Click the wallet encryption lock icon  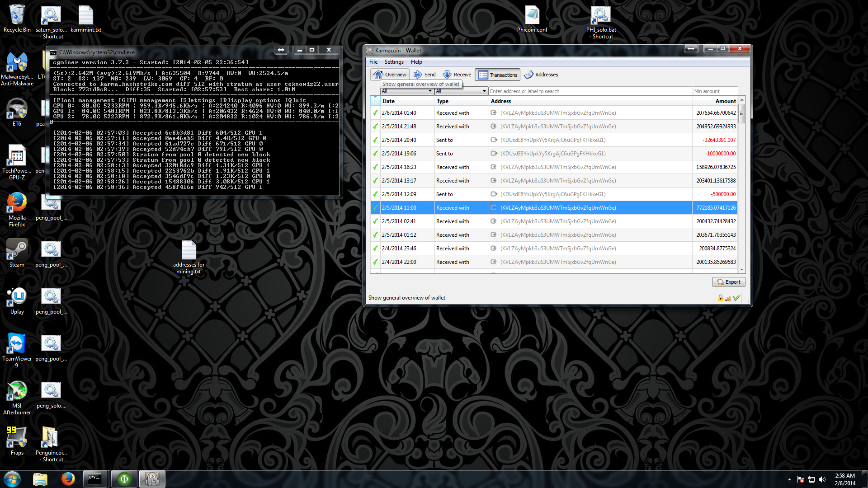click(x=720, y=298)
